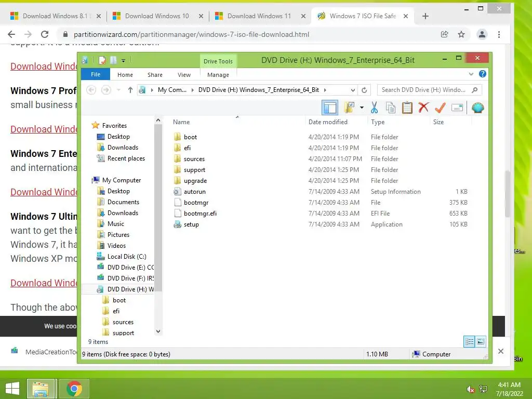Click the Rename icon in the toolbar
This screenshot has height=399, width=532.
457,108
